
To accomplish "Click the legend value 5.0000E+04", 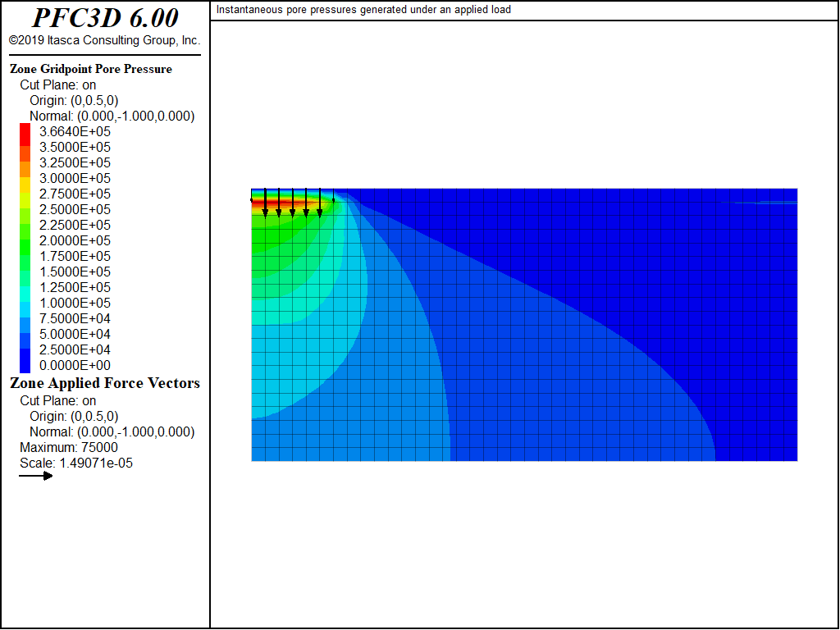I will (75, 335).
